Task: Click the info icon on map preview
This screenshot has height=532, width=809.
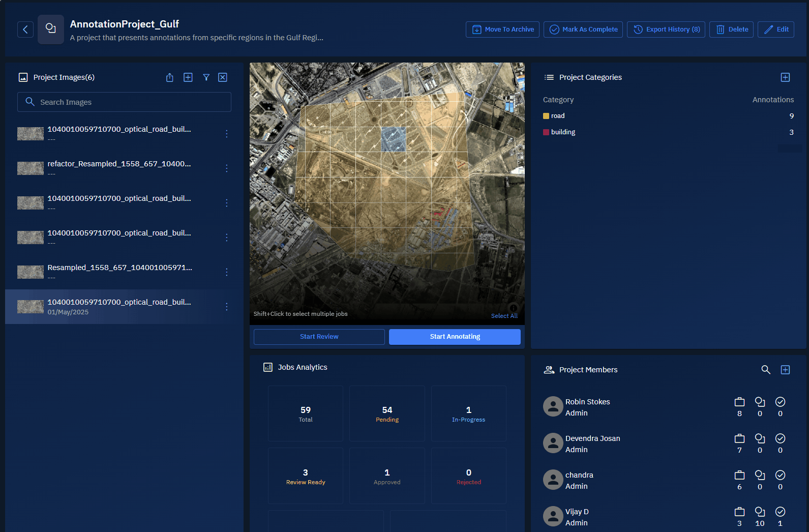Action: [514, 308]
